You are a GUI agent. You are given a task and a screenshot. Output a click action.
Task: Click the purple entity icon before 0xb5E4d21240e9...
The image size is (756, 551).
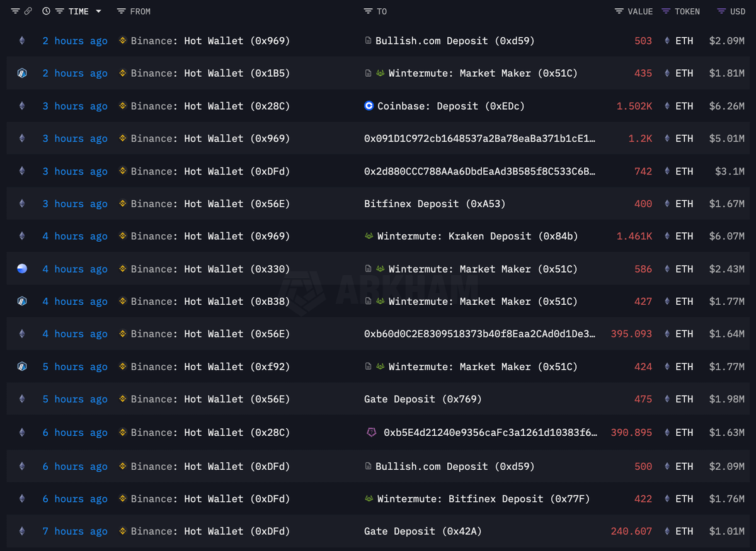[372, 433]
